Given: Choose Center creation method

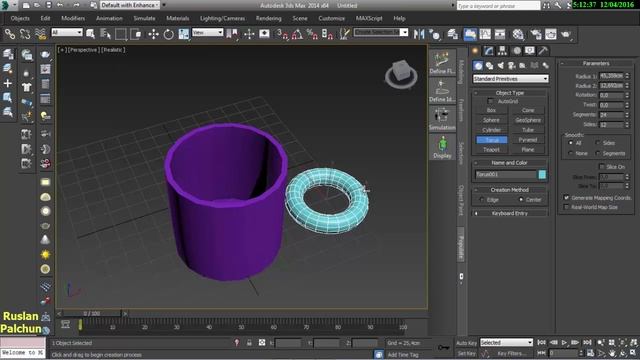Looking at the screenshot, I should [521, 200].
